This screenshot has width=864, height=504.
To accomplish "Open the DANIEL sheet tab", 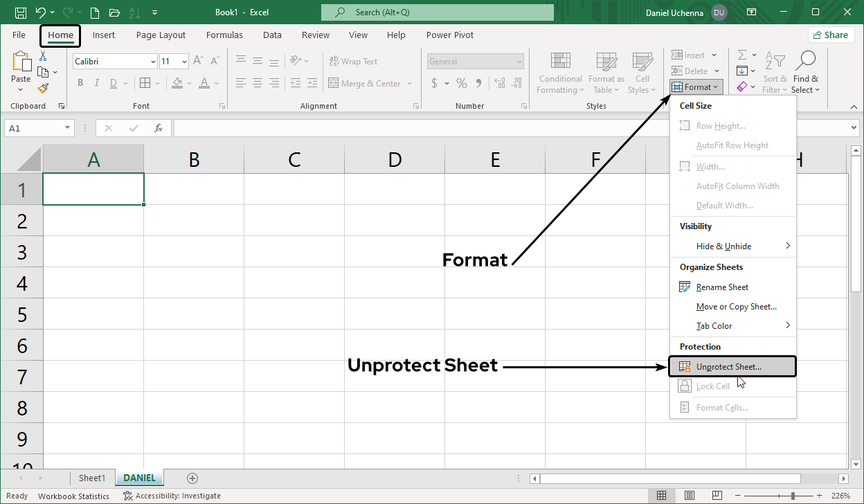I will click(138, 478).
